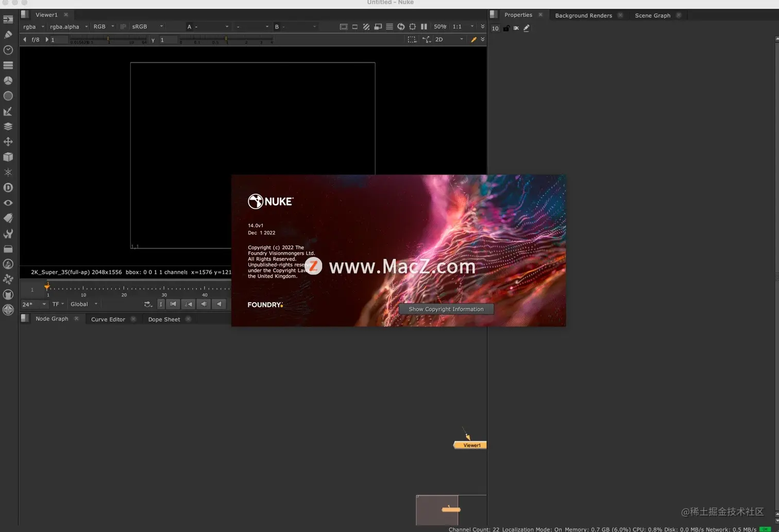Switch to the Dope Sheet tab

pos(164,319)
